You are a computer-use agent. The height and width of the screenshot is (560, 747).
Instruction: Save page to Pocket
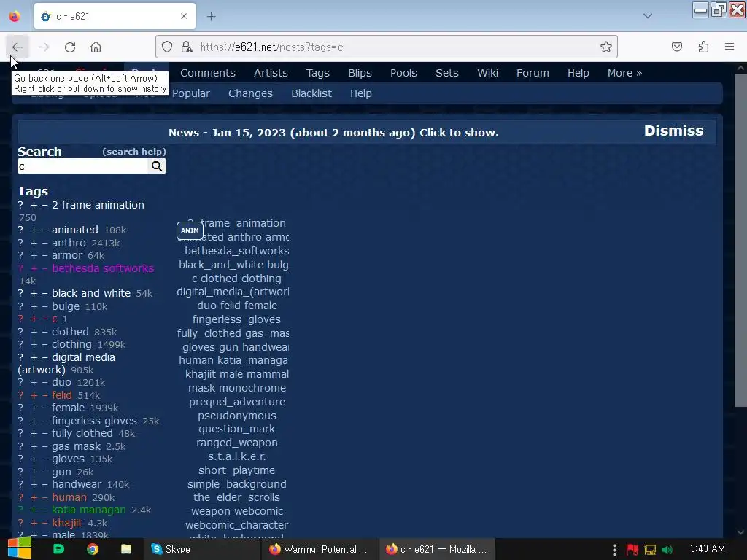click(x=676, y=47)
